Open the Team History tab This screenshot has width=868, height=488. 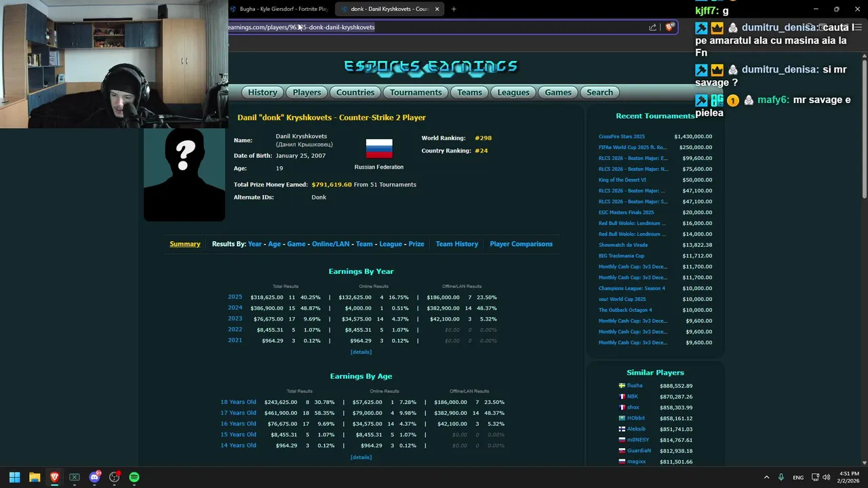click(x=457, y=244)
